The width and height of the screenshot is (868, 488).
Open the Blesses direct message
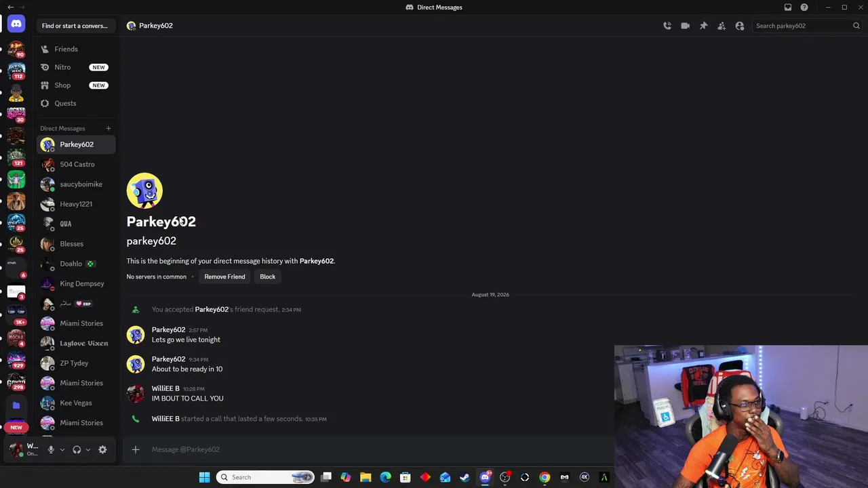click(x=76, y=244)
